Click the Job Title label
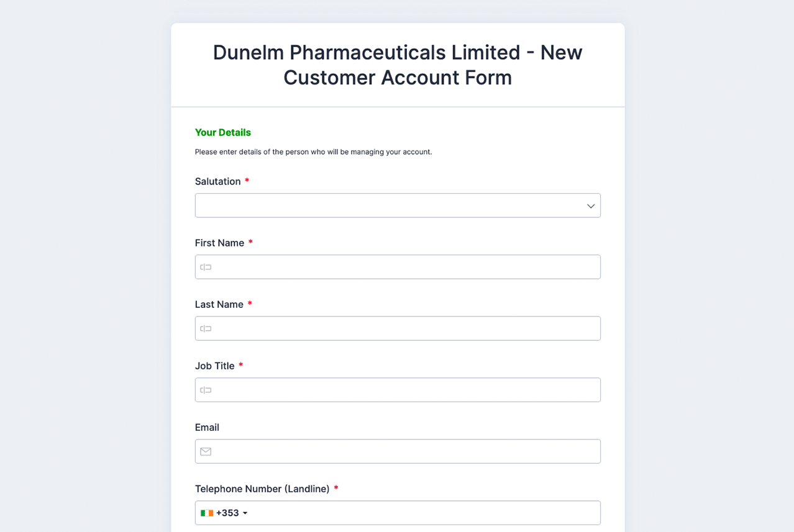The image size is (794, 532). click(x=214, y=366)
